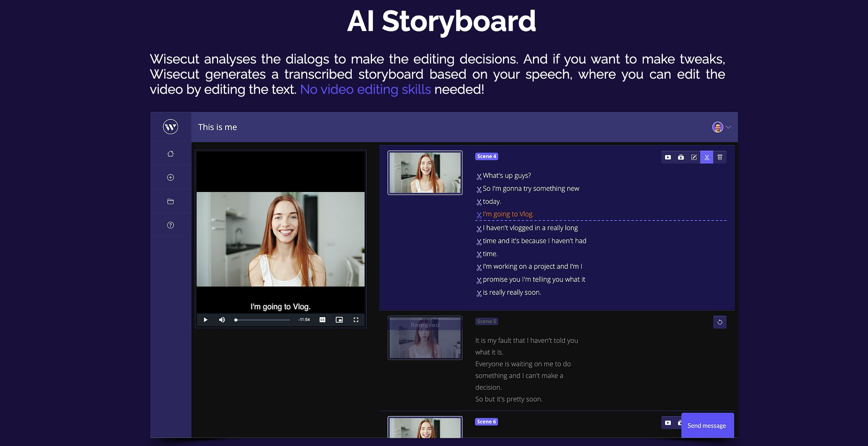Open chat with the Send message button
The height and width of the screenshot is (446, 868).
click(707, 425)
